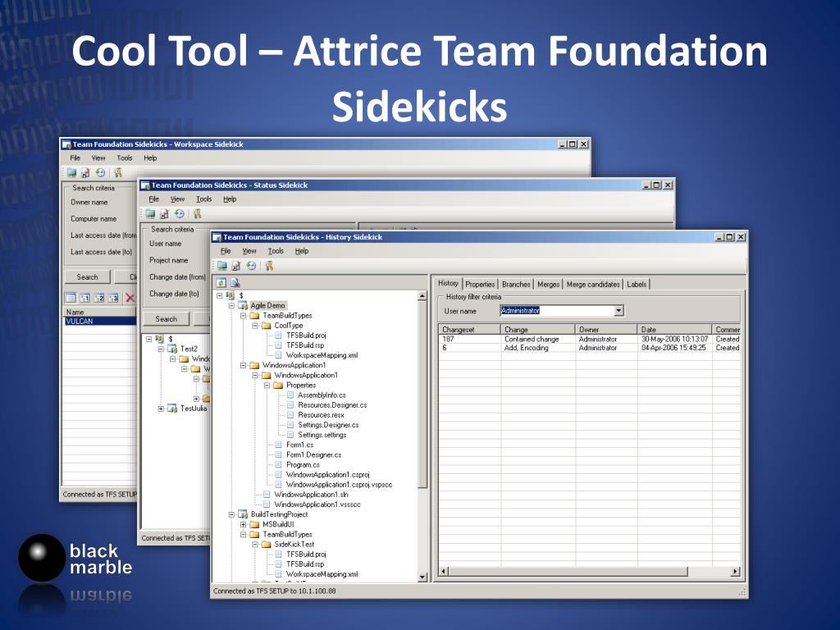Image resolution: width=840 pixels, height=630 pixels.
Task: Click the clock icon in the Workspace Sidekick toolbar
Action: tap(100, 172)
